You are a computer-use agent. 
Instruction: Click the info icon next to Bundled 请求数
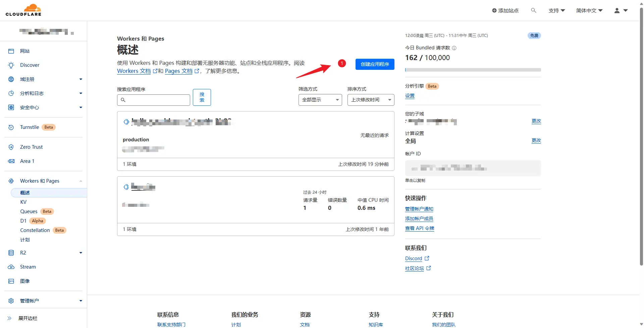pyautogui.click(x=454, y=48)
